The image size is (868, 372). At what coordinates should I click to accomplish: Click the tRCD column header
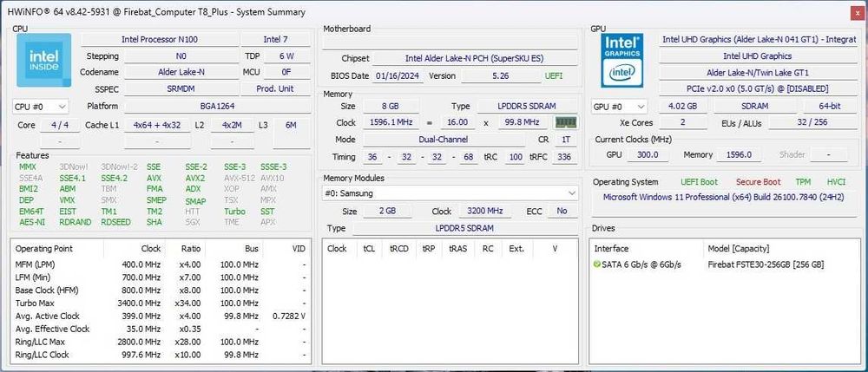[398, 249]
